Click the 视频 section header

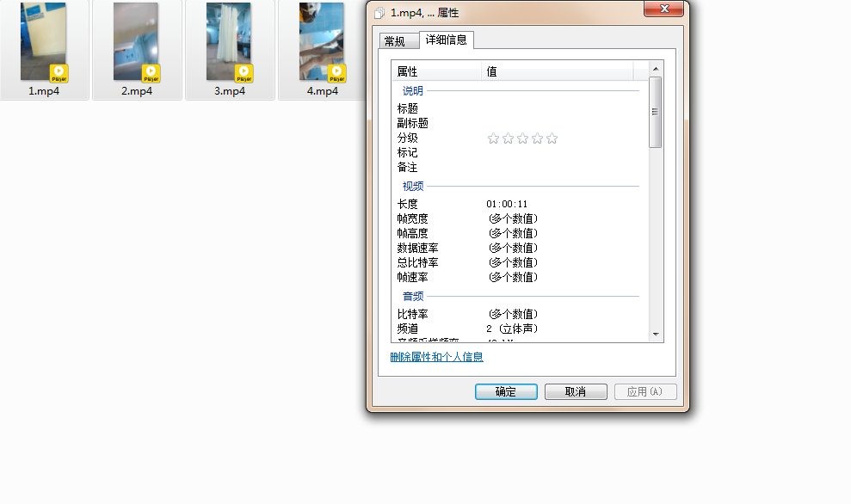pyautogui.click(x=412, y=187)
